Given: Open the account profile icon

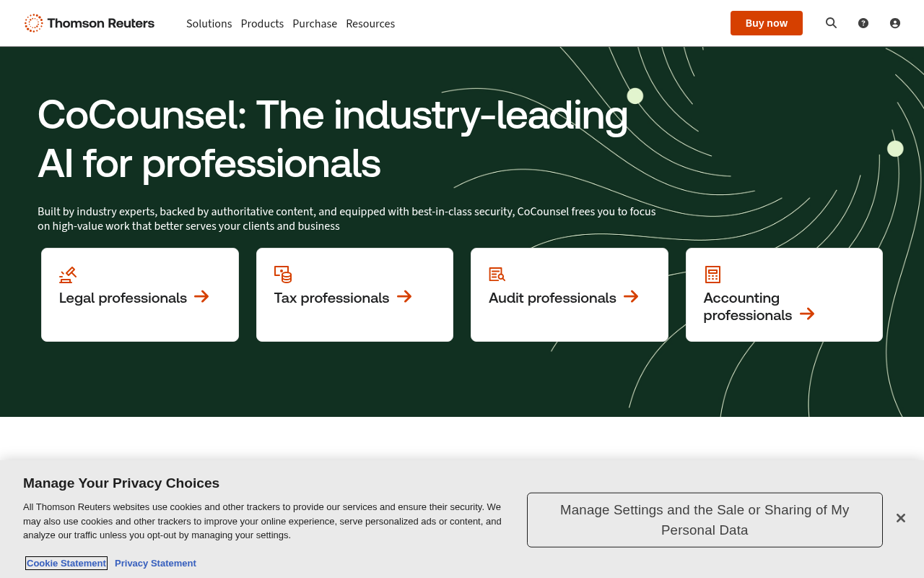Looking at the screenshot, I should (895, 23).
